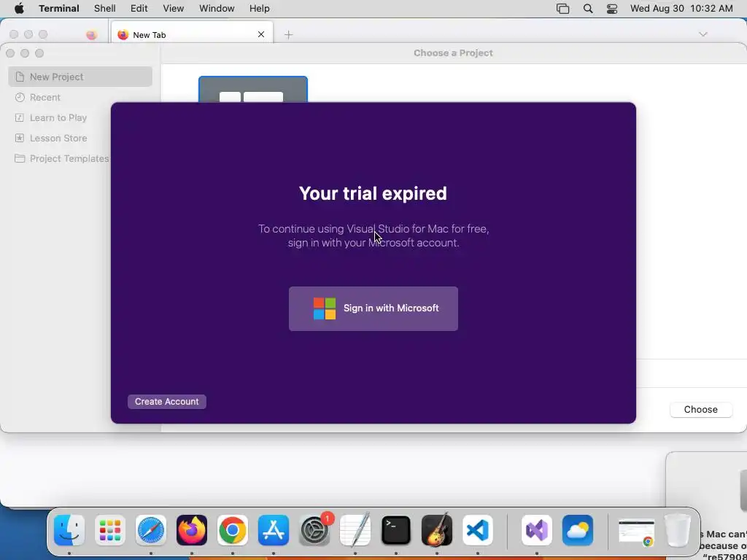Open a new Firefox tab with plus
This screenshot has width=747, height=560.
pyautogui.click(x=288, y=35)
